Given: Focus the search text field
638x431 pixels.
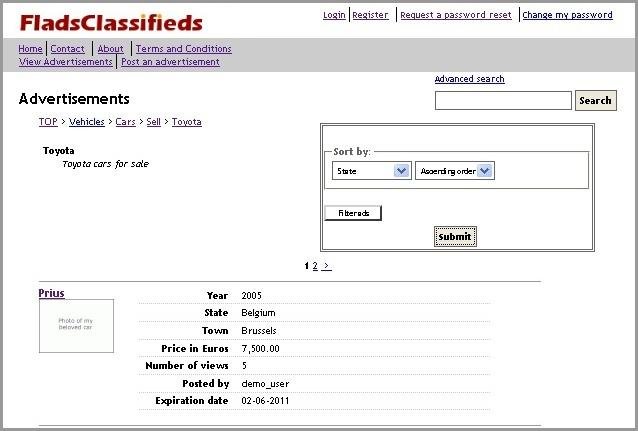Looking at the screenshot, I should 503,101.
